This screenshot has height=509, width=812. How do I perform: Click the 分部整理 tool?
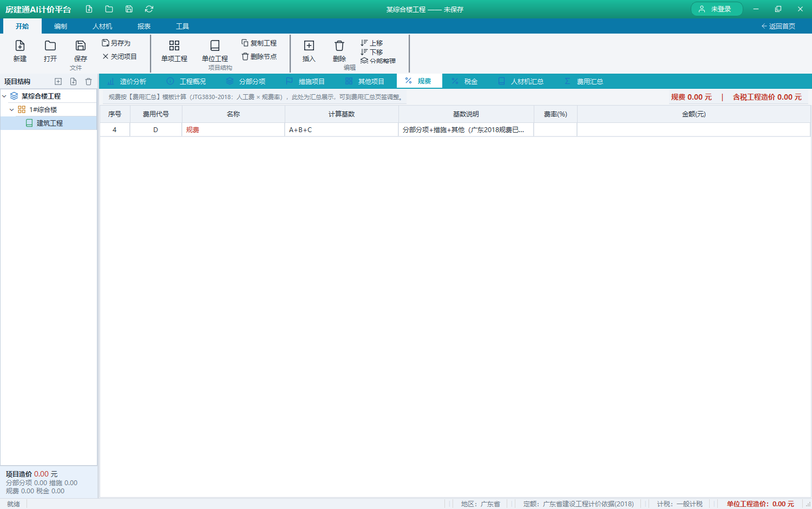[x=378, y=61]
